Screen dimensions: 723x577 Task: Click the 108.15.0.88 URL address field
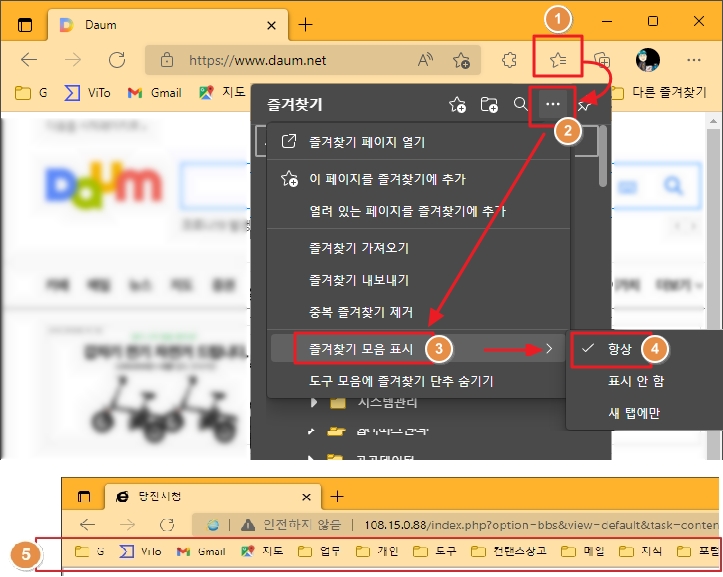540,525
